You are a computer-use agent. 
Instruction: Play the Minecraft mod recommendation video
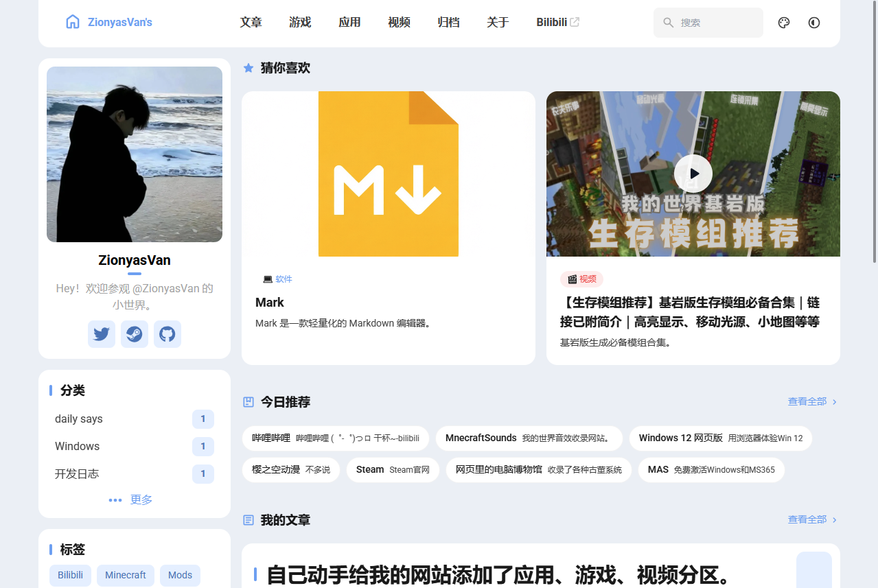click(693, 174)
